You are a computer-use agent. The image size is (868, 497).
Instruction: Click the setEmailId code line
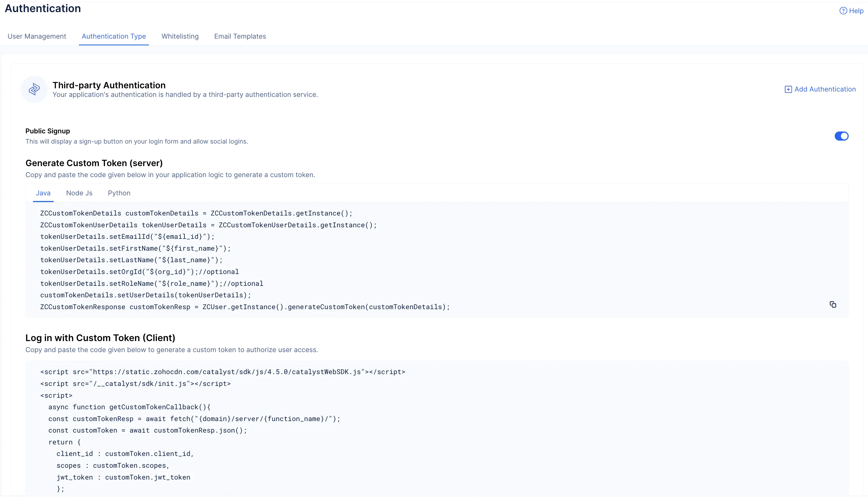tap(127, 236)
